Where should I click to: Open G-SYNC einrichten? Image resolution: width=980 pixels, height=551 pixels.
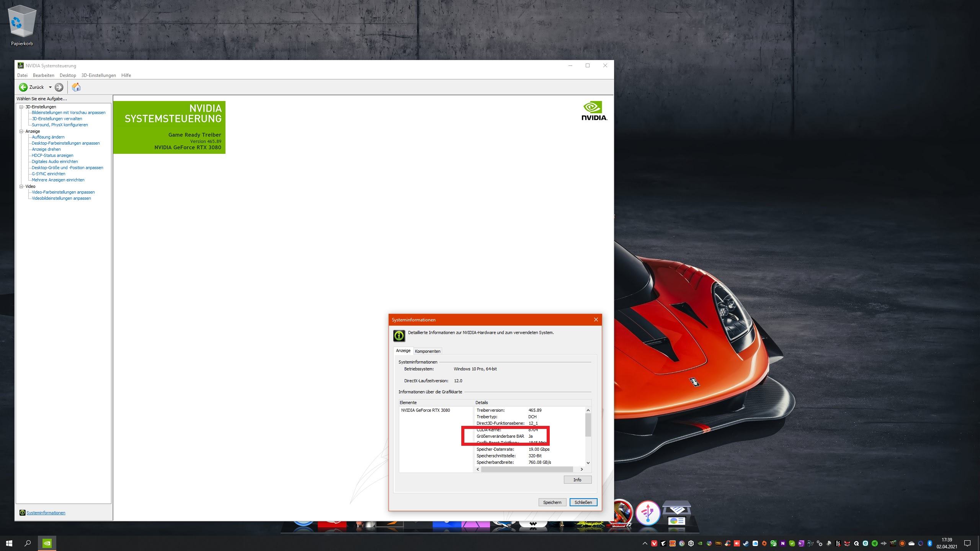(x=49, y=174)
